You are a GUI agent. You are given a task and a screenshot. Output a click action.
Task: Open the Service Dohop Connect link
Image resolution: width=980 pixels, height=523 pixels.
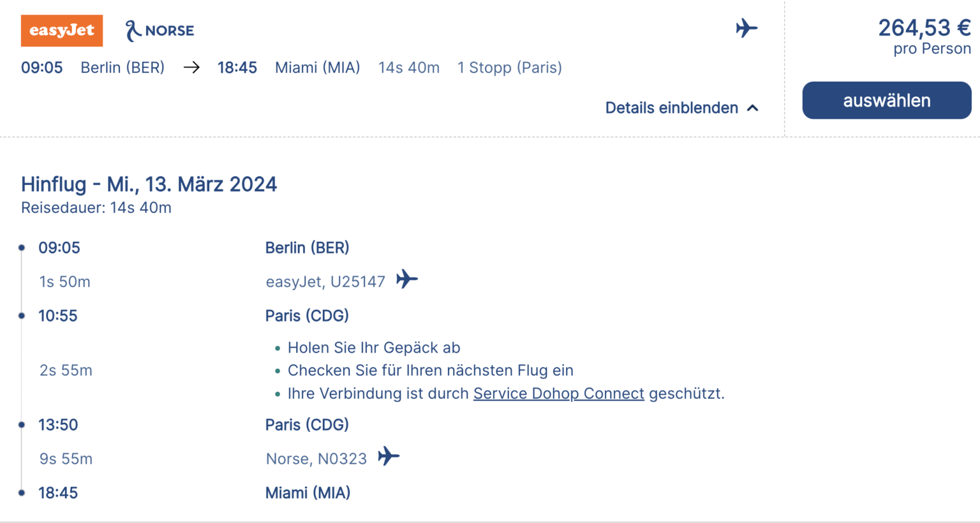point(558,394)
